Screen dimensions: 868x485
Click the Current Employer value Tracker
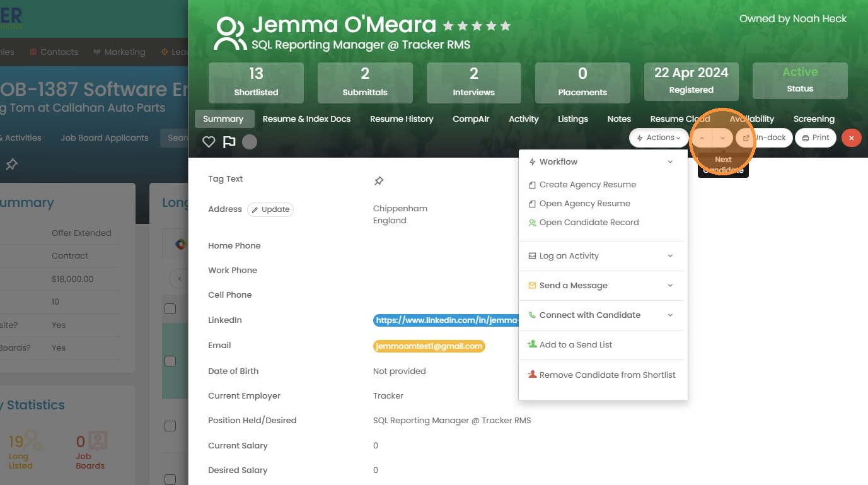point(388,396)
